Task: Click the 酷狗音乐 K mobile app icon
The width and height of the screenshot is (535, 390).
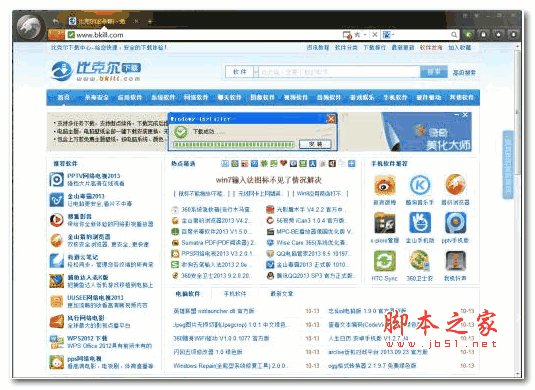Action: pos(420,185)
